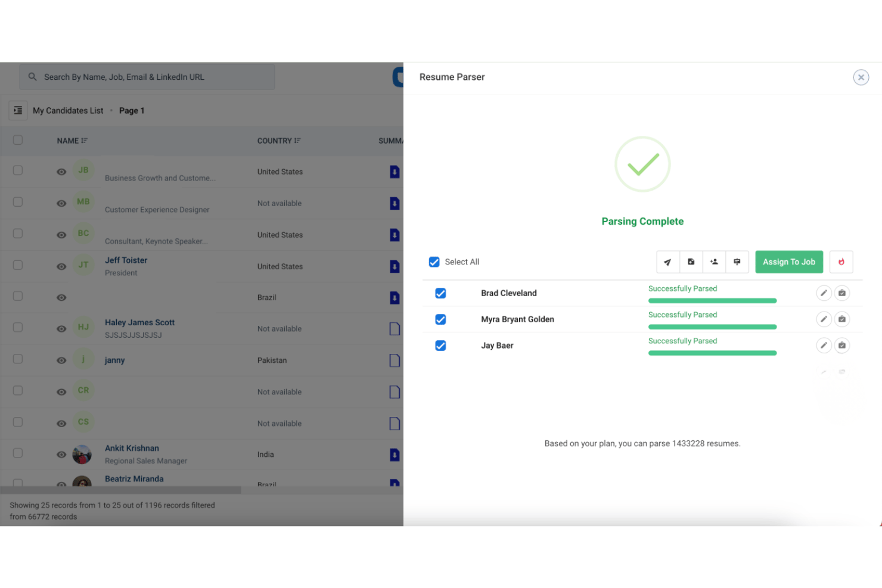Viewport: 882px width, 588px height.
Task: Uncheck Jay Baer's checkbox
Action: (440, 346)
